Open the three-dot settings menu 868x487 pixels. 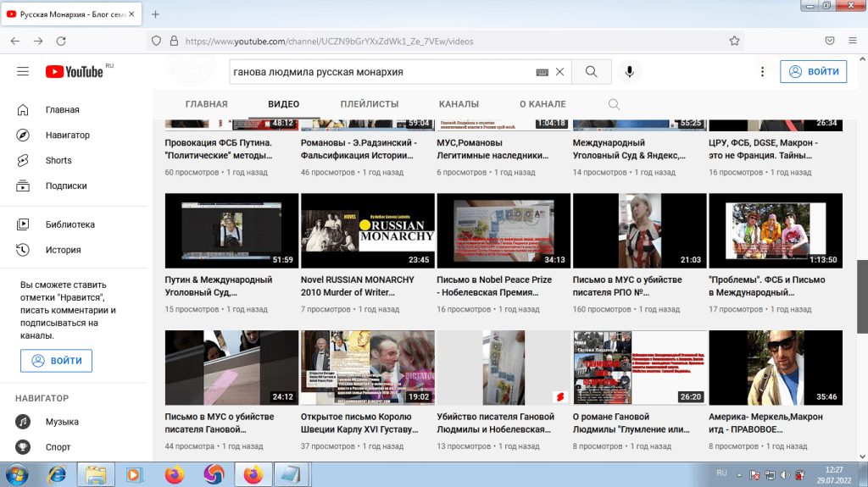point(763,72)
